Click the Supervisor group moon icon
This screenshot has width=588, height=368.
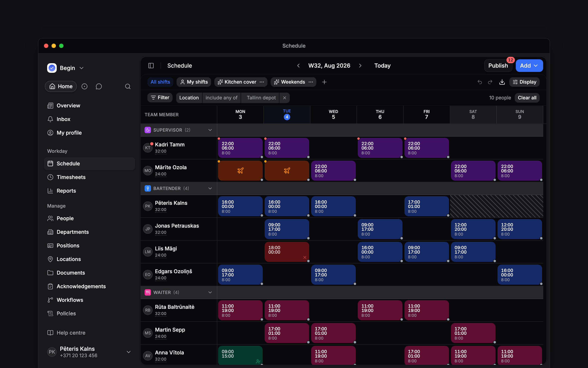(148, 130)
